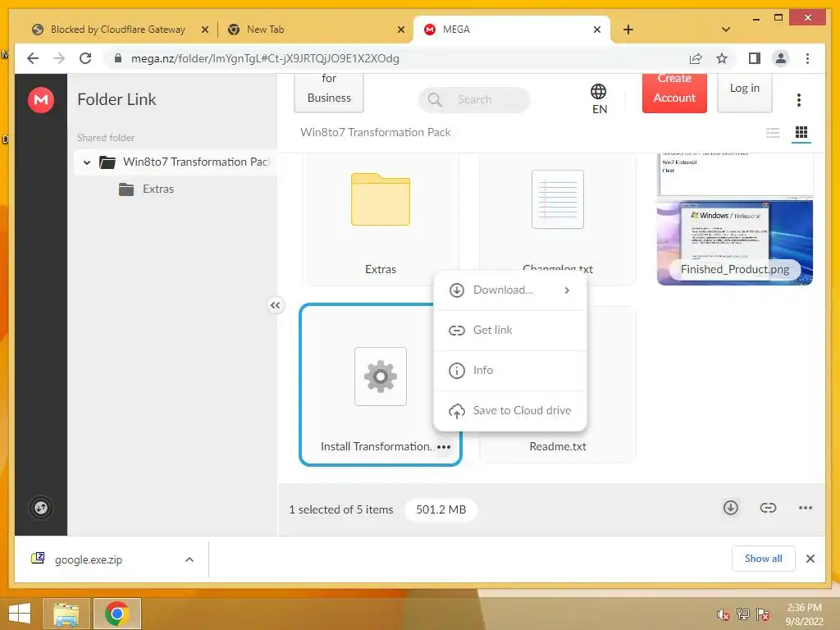840x630 pixels.
Task: View site info via the padlock icon
Action: coord(118,58)
